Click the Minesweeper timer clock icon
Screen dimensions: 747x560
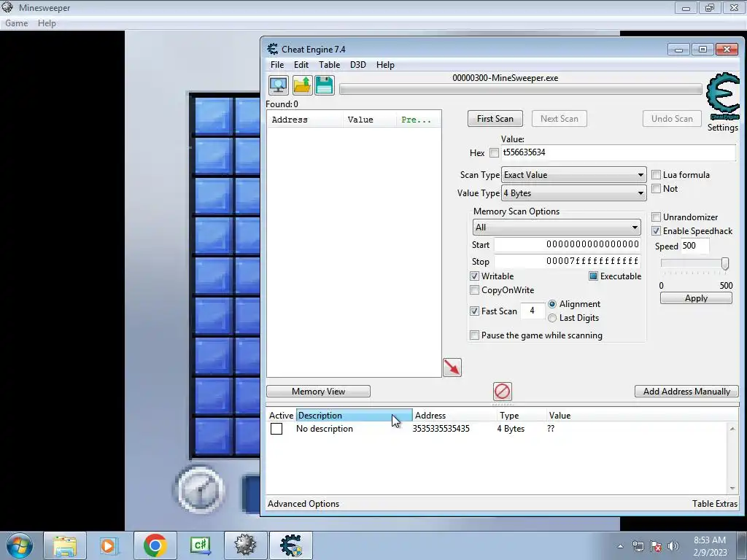(200, 490)
